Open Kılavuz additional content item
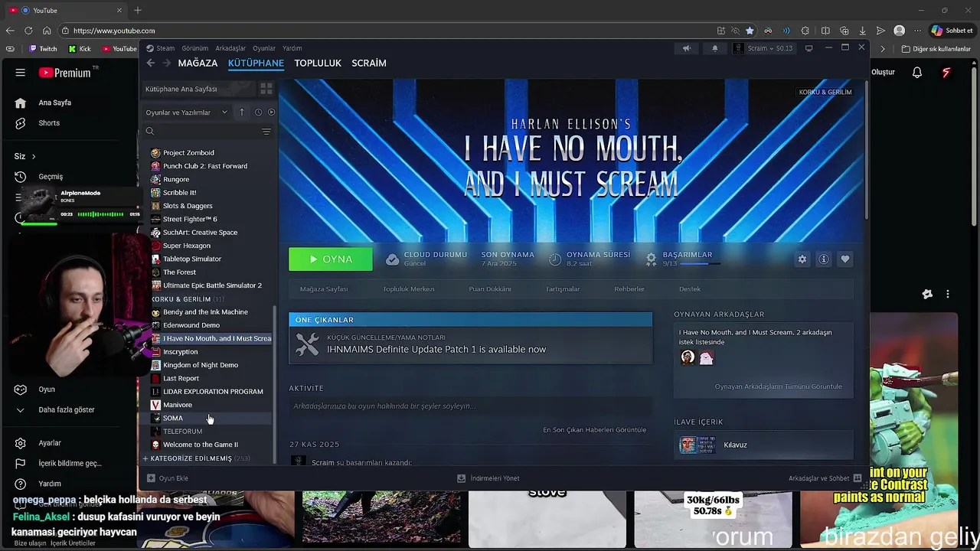Image resolution: width=980 pixels, height=551 pixels. (763, 445)
